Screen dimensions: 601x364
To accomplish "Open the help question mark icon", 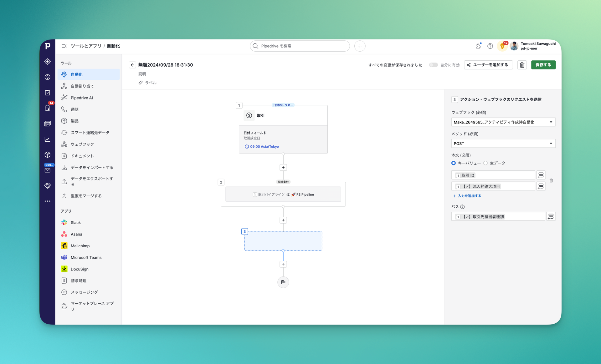I will (x=490, y=46).
